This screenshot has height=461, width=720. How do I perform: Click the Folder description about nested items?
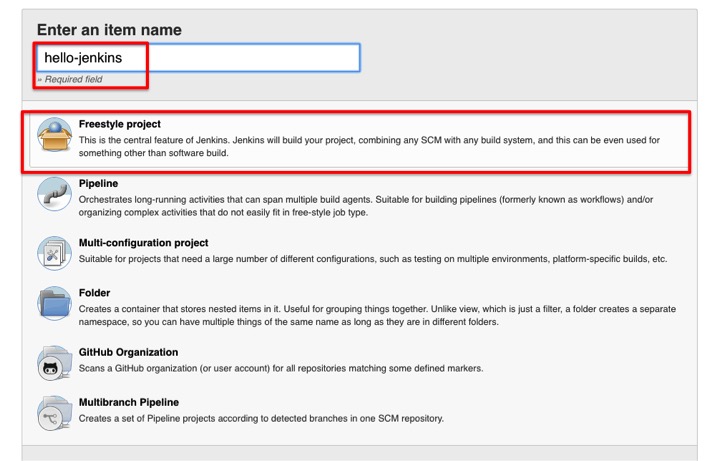tap(377, 315)
